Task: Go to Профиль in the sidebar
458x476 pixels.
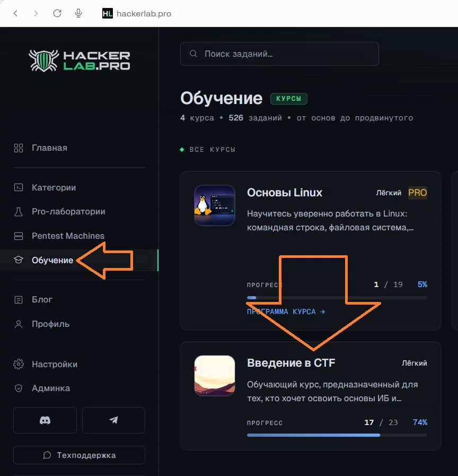Action: [x=51, y=324]
